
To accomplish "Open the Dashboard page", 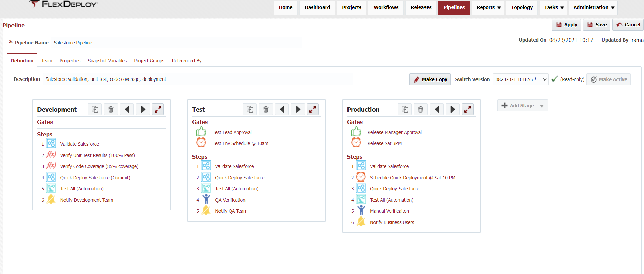I will tap(317, 7).
